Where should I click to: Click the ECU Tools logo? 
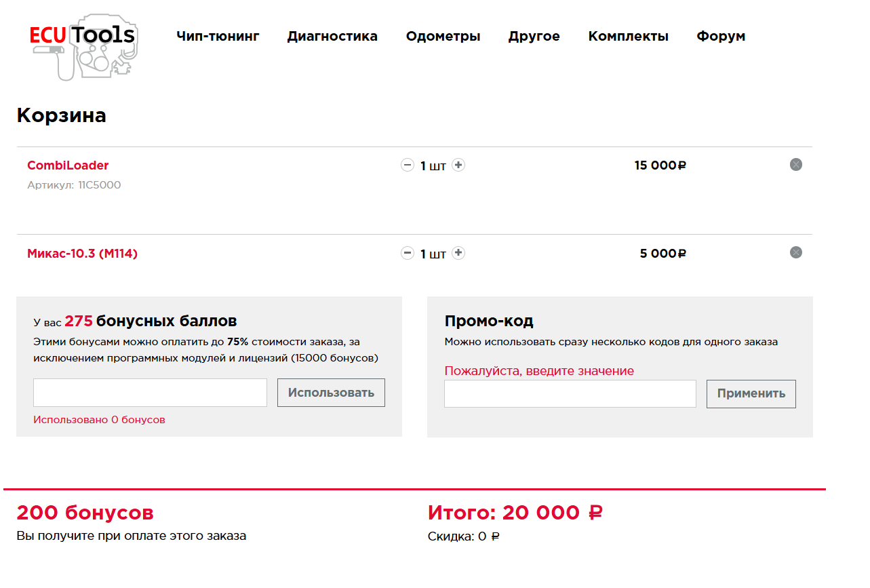[x=85, y=46]
